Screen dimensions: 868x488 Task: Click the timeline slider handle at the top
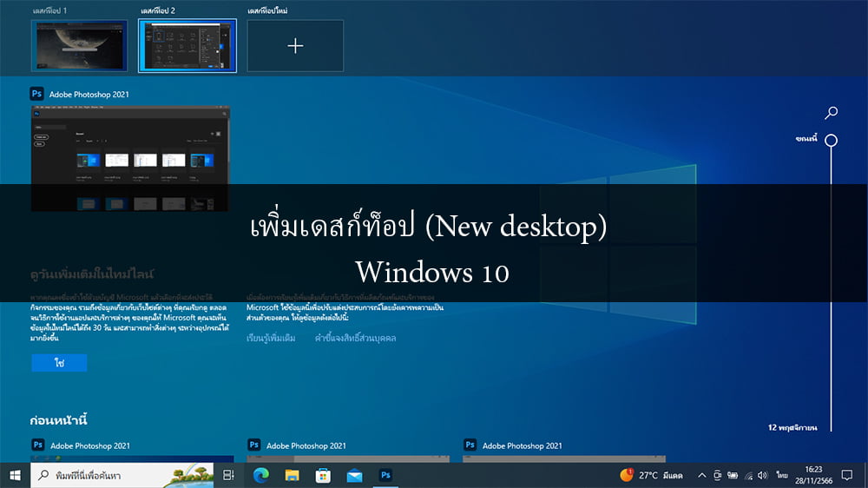(x=831, y=140)
